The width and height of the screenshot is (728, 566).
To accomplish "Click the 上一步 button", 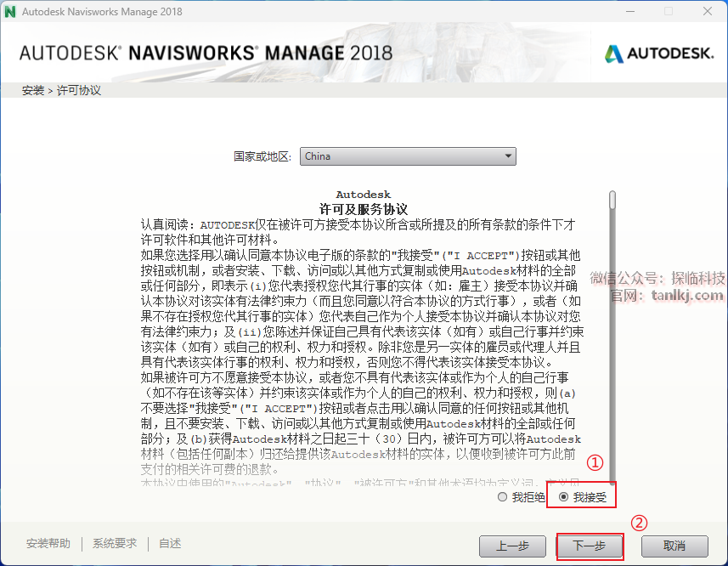I will (x=512, y=546).
